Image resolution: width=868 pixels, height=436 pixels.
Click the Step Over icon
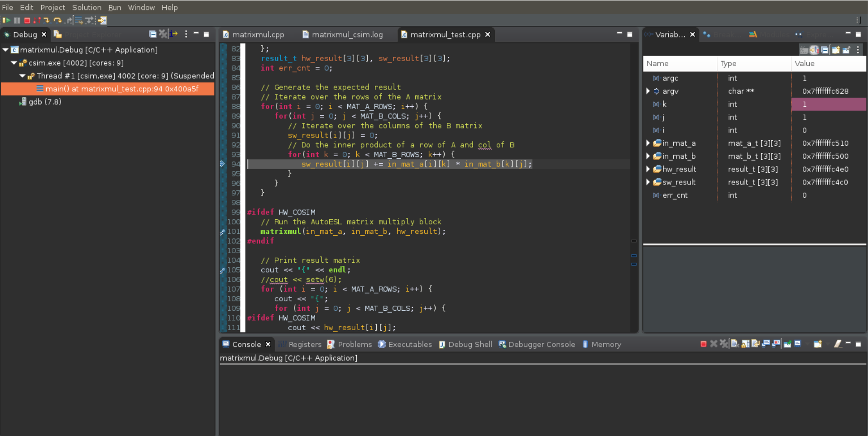[x=58, y=20]
